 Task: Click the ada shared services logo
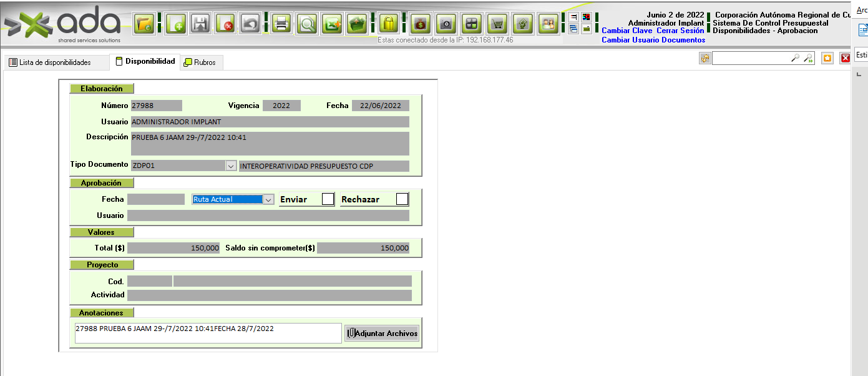pyautogui.click(x=62, y=25)
